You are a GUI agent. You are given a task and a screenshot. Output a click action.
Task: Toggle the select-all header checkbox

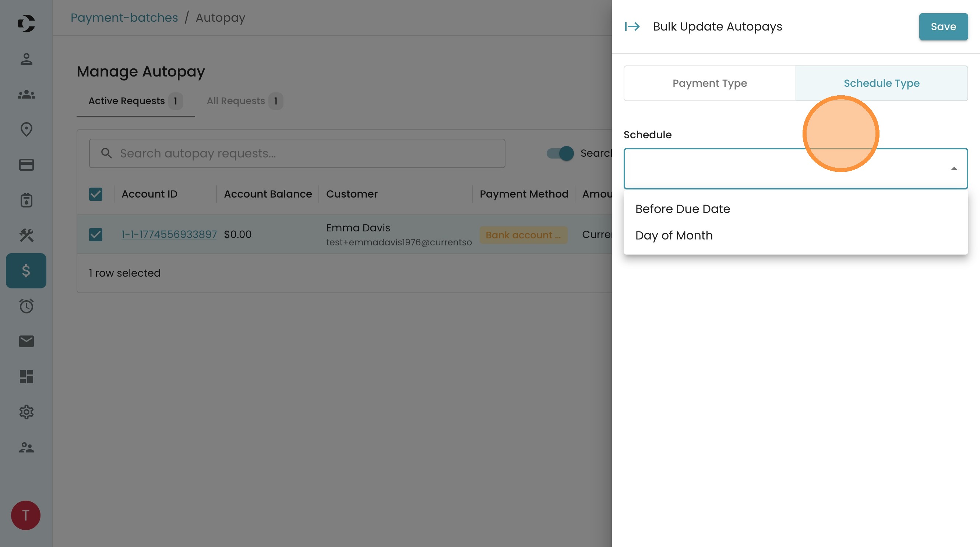click(95, 194)
